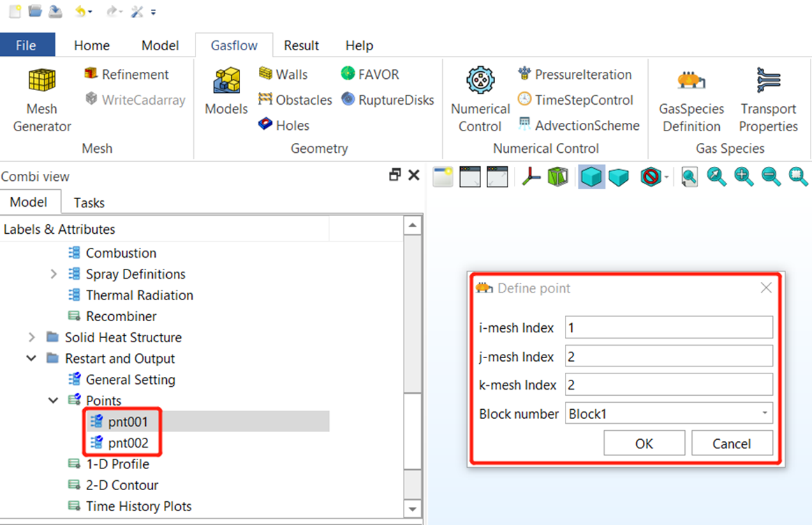Select the Walls geometry tool
Viewport: 812px width, 525px height.
[283, 75]
